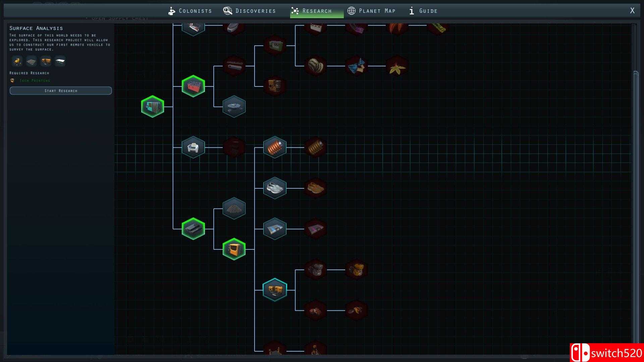Select the cyan-highlighted Surface Analysis research node

[275, 290]
